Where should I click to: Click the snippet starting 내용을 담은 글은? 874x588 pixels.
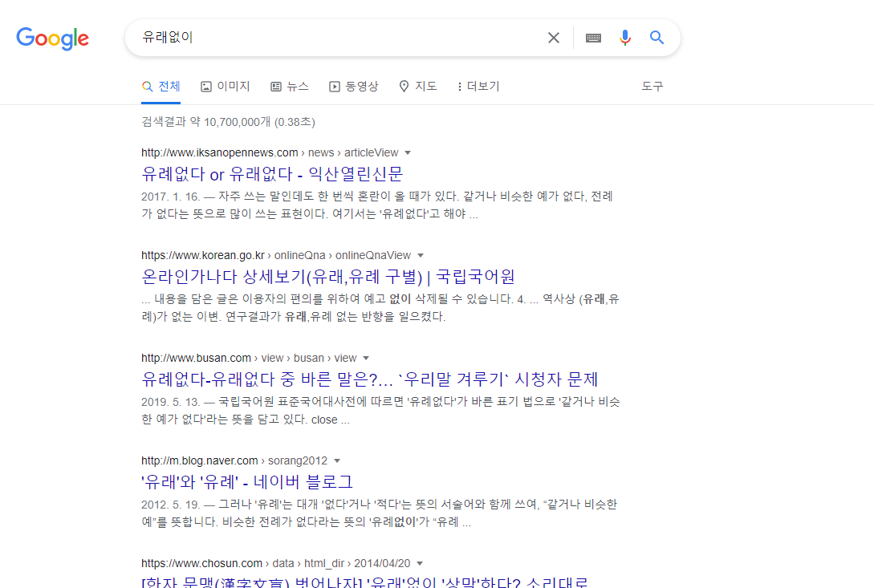tap(380, 308)
